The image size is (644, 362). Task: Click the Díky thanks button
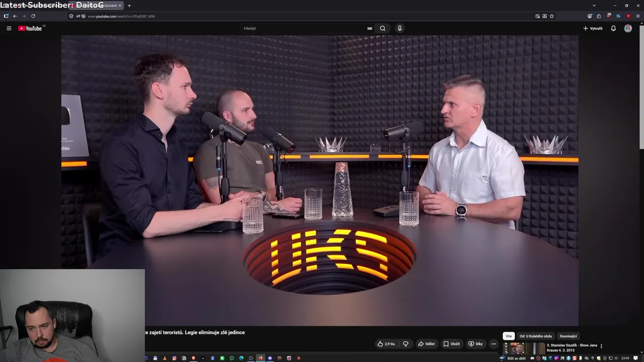pyautogui.click(x=475, y=344)
